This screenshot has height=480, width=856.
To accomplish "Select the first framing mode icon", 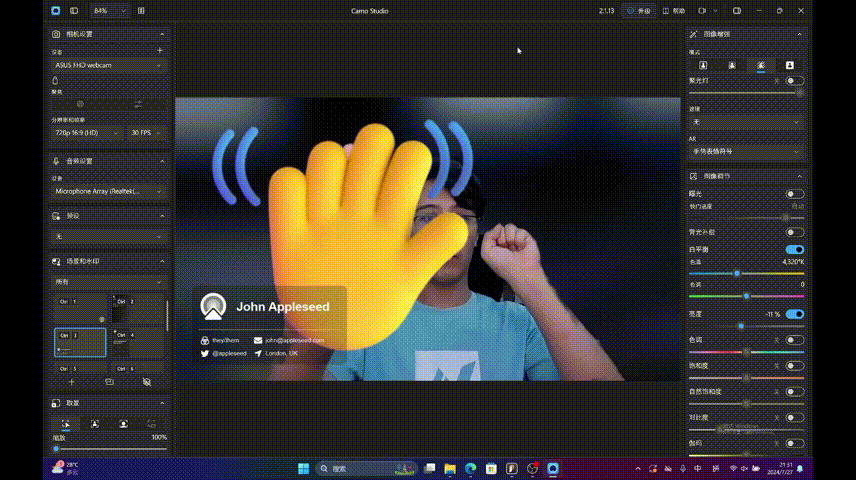I will (x=66, y=424).
